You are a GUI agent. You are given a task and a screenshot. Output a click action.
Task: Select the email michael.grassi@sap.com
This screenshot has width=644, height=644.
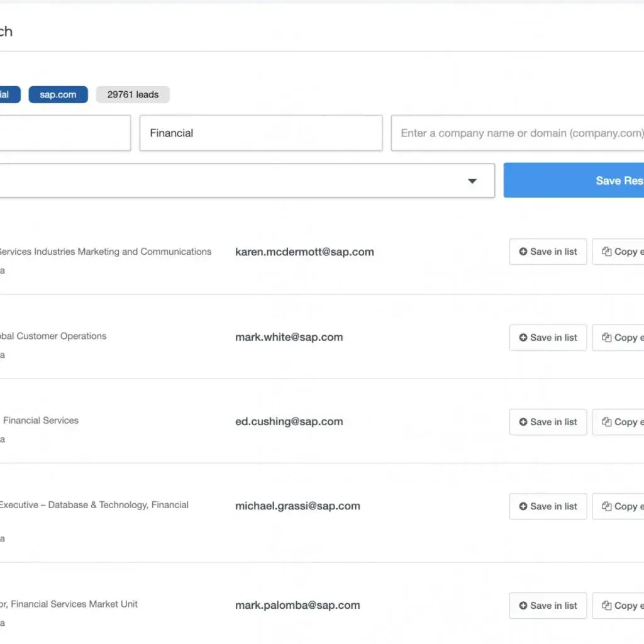tap(297, 506)
